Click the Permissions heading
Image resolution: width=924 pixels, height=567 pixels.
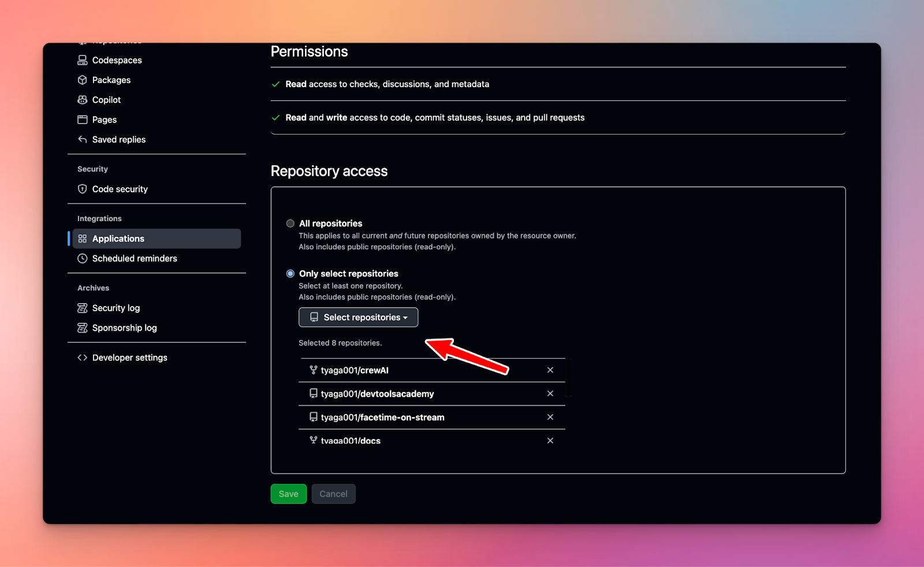tap(310, 51)
